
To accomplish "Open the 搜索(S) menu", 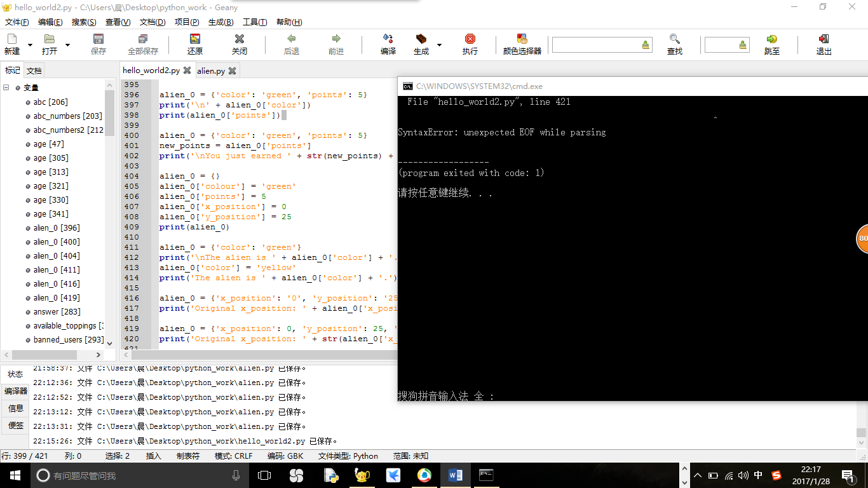I will 84,22.
